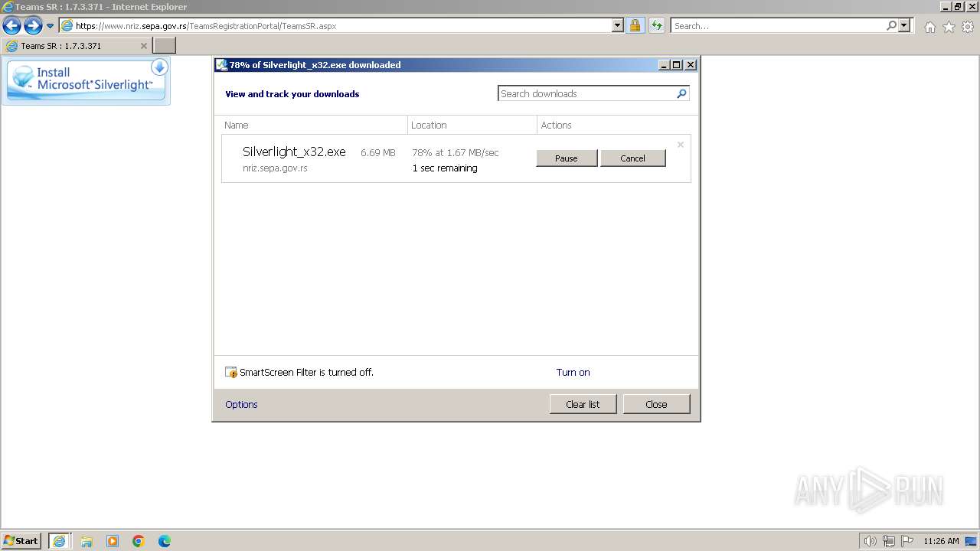
Task: Click the security lock icon
Action: 635,25
